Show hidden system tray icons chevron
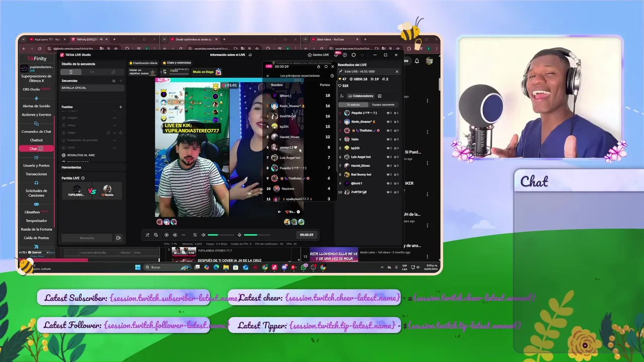Screen dimensions: 644x362 (382, 267)
